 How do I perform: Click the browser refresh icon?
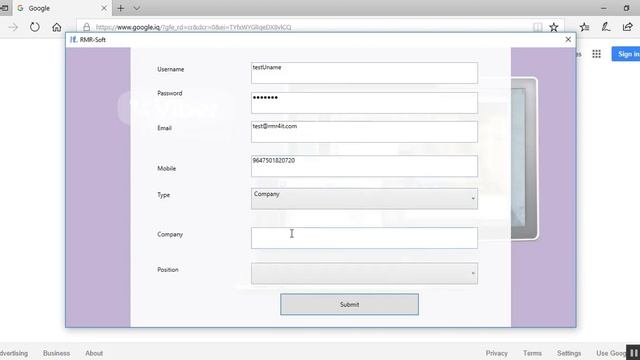click(35, 27)
